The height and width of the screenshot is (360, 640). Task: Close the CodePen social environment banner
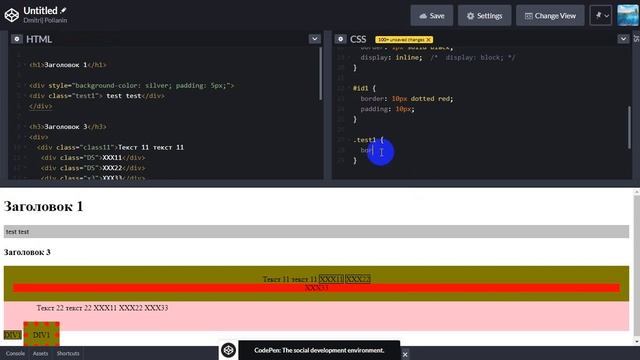[405, 354]
